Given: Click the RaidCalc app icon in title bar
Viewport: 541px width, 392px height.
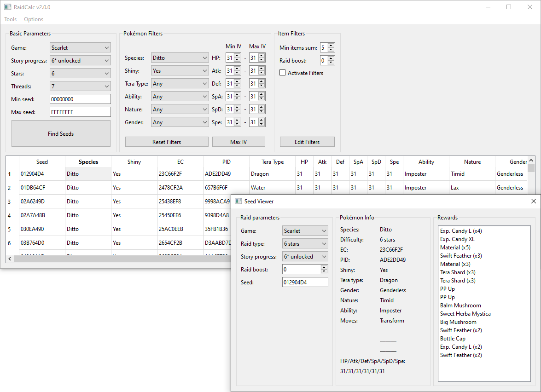Looking at the screenshot, I should pos(7,7).
